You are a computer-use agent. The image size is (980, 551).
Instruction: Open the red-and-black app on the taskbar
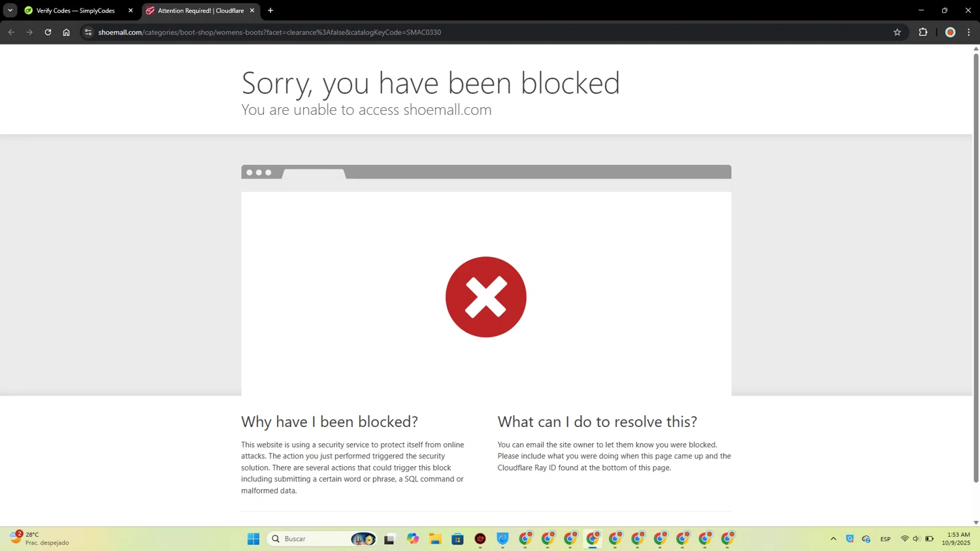tap(480, 539)
